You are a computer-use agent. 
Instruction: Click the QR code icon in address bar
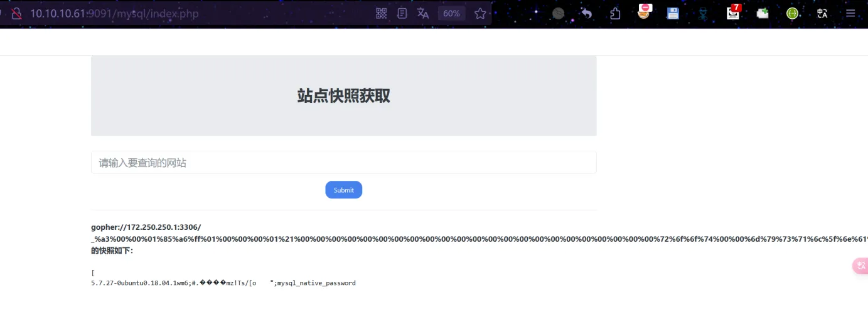coord(381,13)
